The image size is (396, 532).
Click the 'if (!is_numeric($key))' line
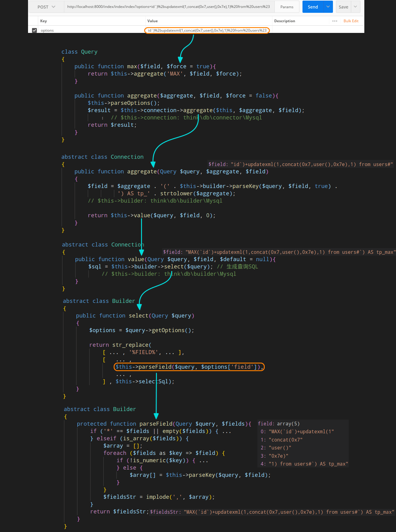pyautogui.click(x=162, y=460)
